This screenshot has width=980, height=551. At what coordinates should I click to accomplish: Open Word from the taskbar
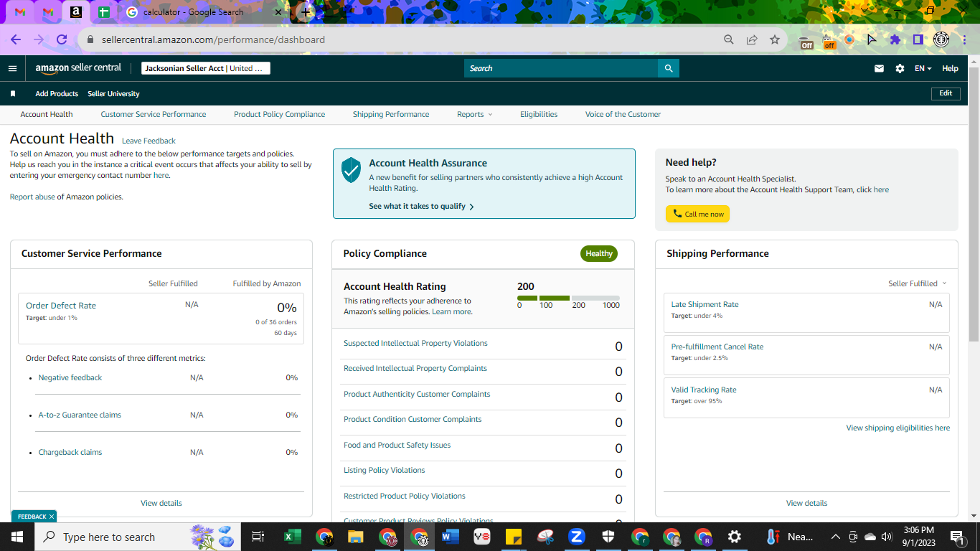coord(451,537)
